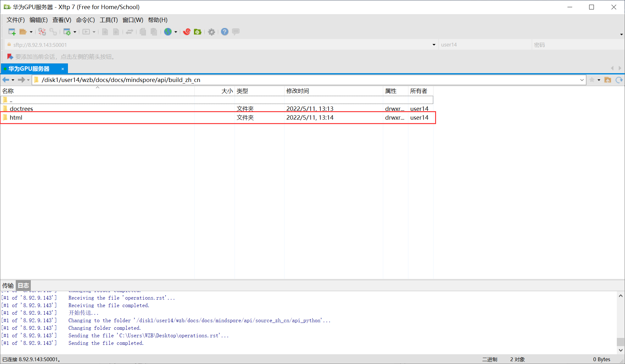Open the 工具(T) menu
625x364 pixels.
(x=108, y=20)
